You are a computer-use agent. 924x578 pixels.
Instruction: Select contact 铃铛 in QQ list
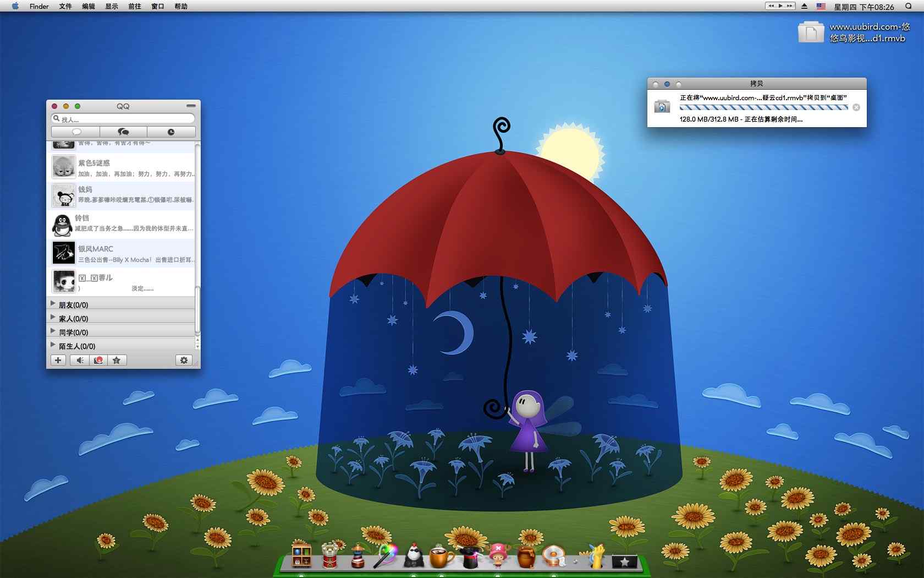[121, 224]
